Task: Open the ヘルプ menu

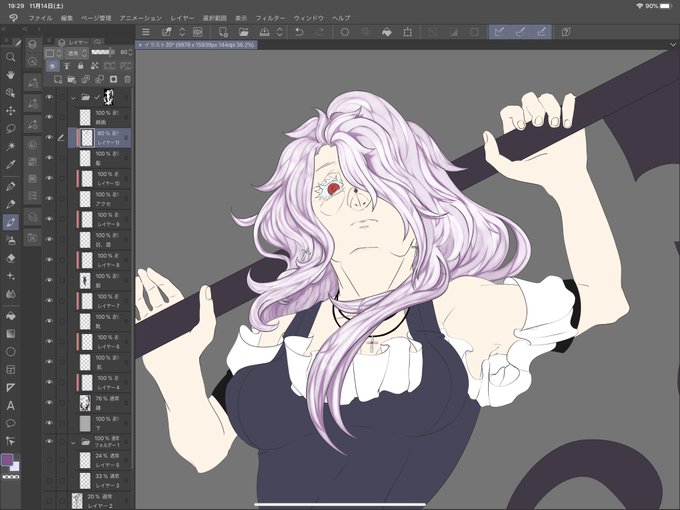Action: pyautogui.click(x=341, y=18)
